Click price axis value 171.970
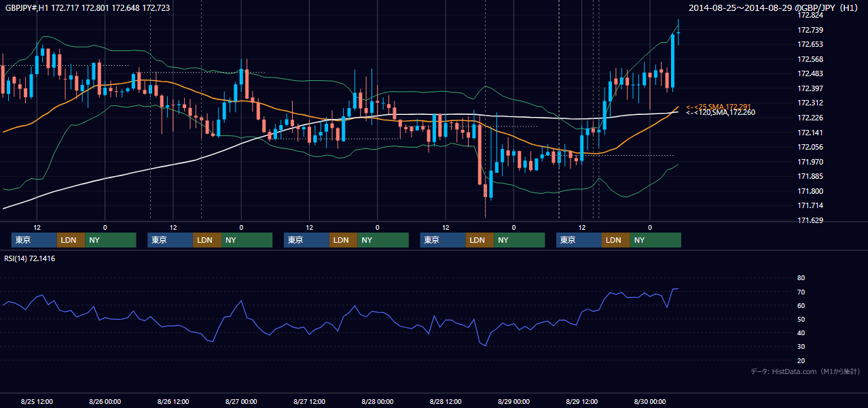 810,162
